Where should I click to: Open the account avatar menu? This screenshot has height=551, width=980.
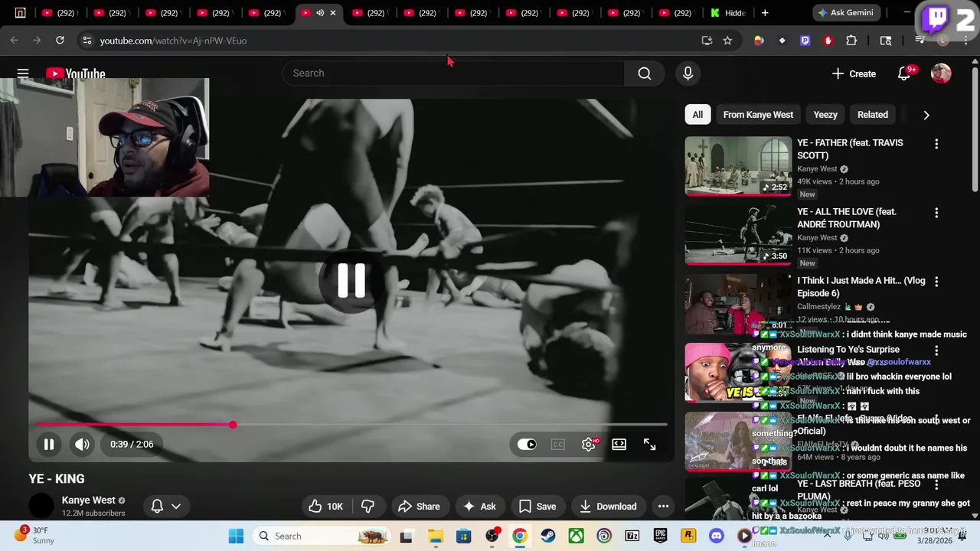click(941, 73)
